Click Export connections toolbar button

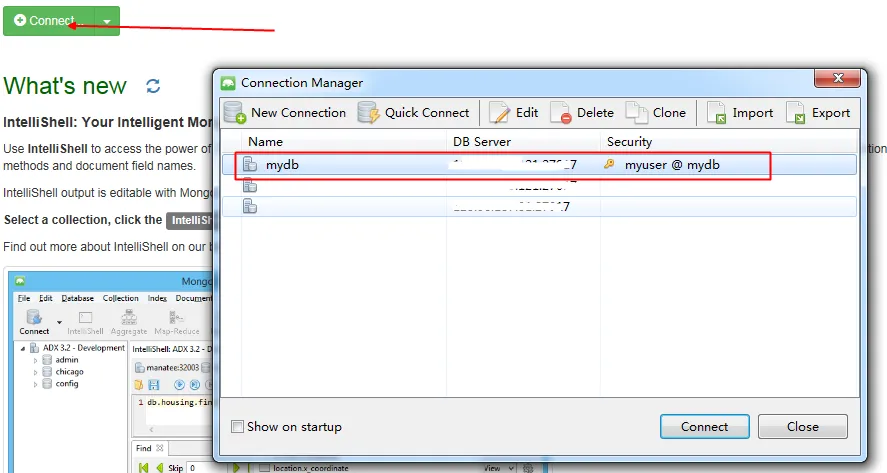pyautogui.click(x=819, y=113)
